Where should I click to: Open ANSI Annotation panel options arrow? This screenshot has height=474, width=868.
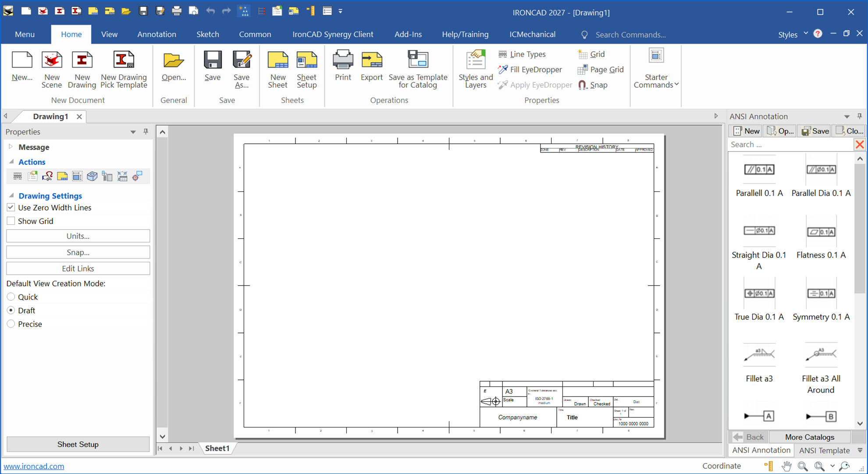click(x=847, y=117)
